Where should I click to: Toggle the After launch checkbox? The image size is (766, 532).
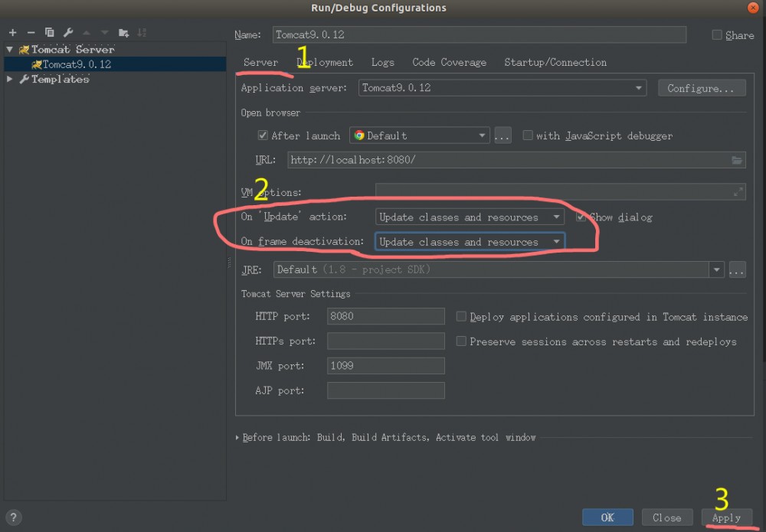[264, 135]
